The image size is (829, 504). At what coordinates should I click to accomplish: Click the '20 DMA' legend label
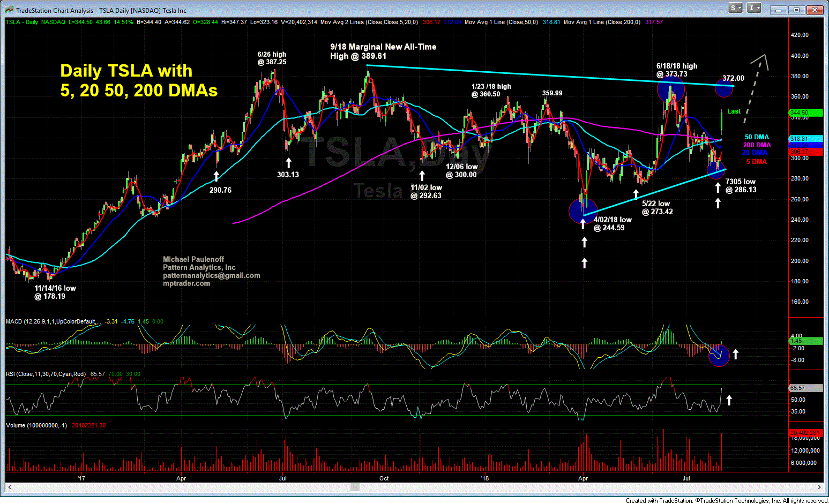click(x=755, y=153)
